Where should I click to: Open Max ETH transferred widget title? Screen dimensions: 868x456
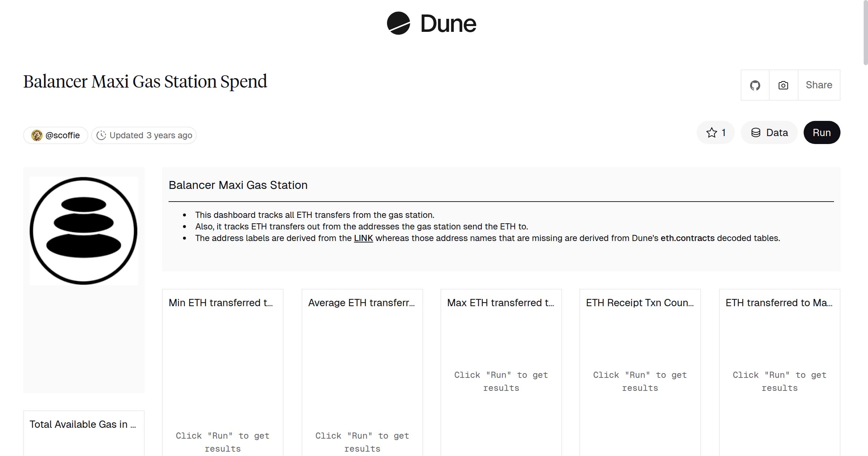[500, 303]
